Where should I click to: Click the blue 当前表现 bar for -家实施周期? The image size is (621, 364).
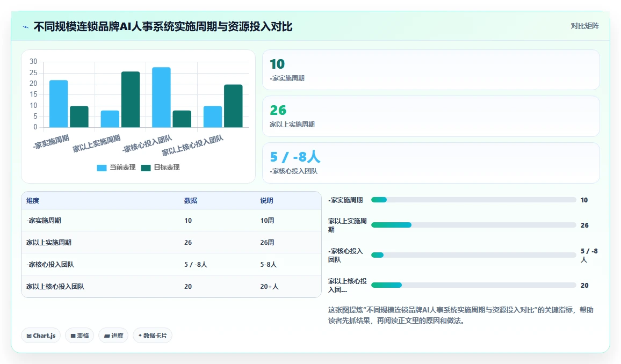59,104
